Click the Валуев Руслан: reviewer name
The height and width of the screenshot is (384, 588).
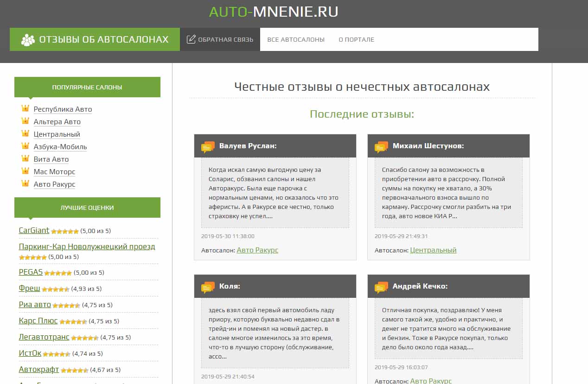[x=248, y=146]
